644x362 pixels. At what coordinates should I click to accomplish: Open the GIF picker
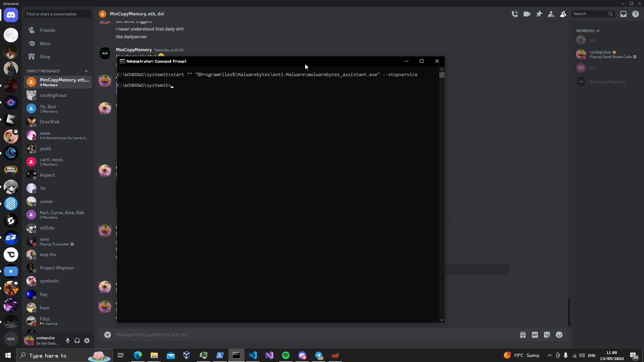pos(535,335)
